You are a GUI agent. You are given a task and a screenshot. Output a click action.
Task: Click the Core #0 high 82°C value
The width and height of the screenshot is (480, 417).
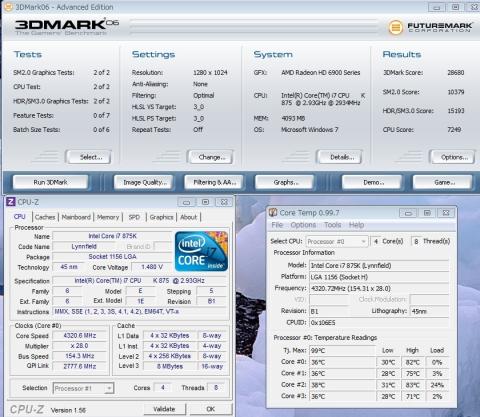coord(413,362)
